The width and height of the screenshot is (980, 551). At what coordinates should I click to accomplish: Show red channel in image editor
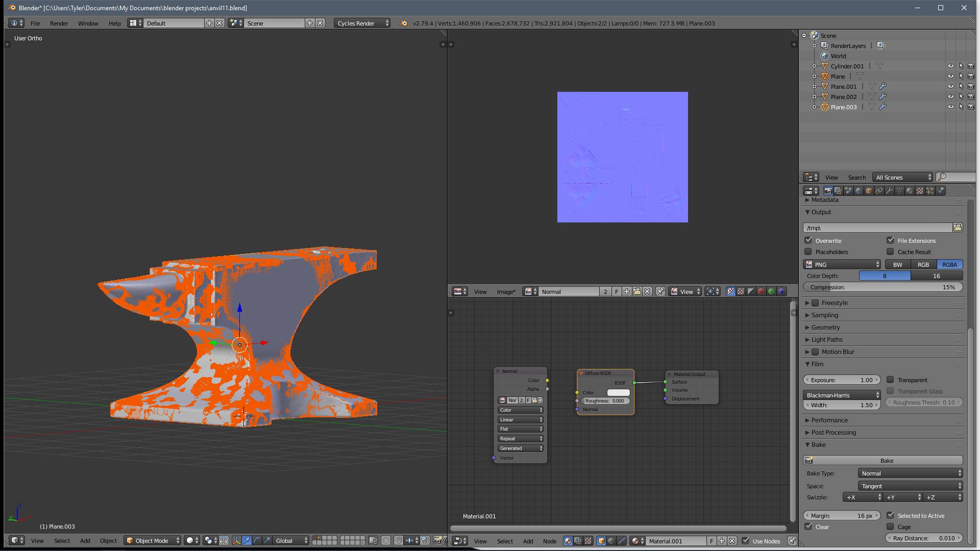[761, 292]
